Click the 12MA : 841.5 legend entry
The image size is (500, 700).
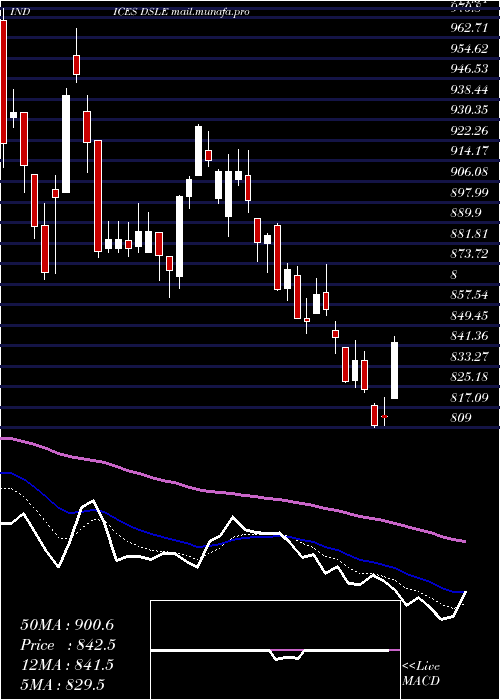[x=67, y=665]
